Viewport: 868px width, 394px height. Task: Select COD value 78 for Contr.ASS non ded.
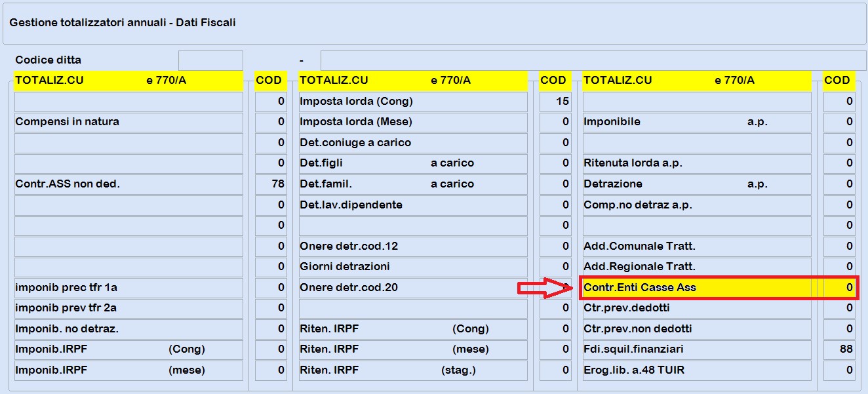pos(271,184)
